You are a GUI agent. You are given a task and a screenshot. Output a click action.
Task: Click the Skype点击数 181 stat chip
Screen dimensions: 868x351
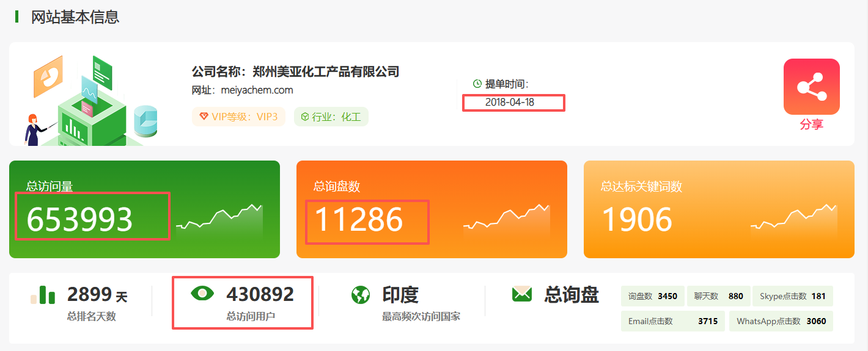pos(793,296)
